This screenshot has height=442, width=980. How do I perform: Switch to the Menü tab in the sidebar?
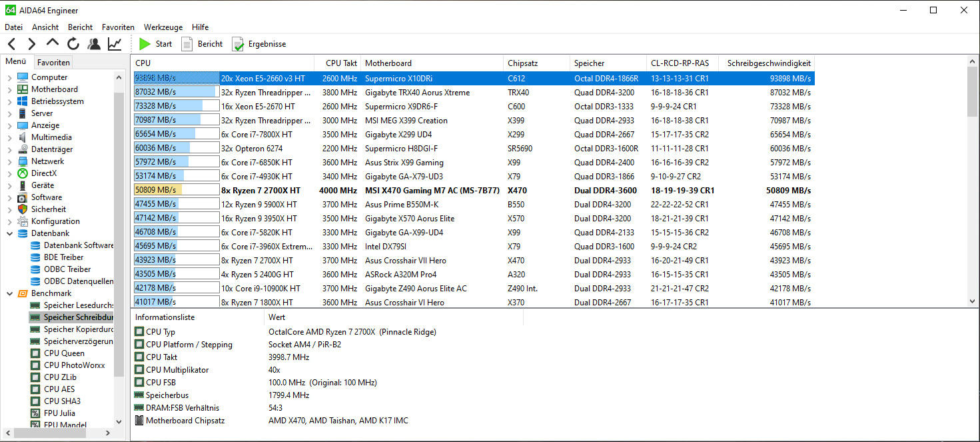pyautogui.click(x=16, y=62)
